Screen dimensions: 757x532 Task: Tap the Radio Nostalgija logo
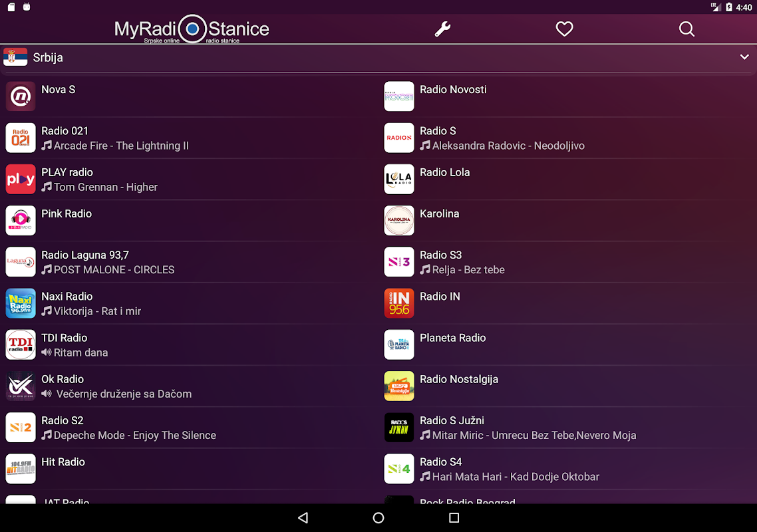click(x=399, y=386)
